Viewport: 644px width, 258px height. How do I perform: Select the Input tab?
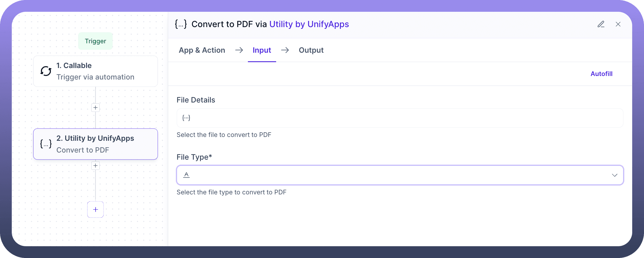coord(262,50)
